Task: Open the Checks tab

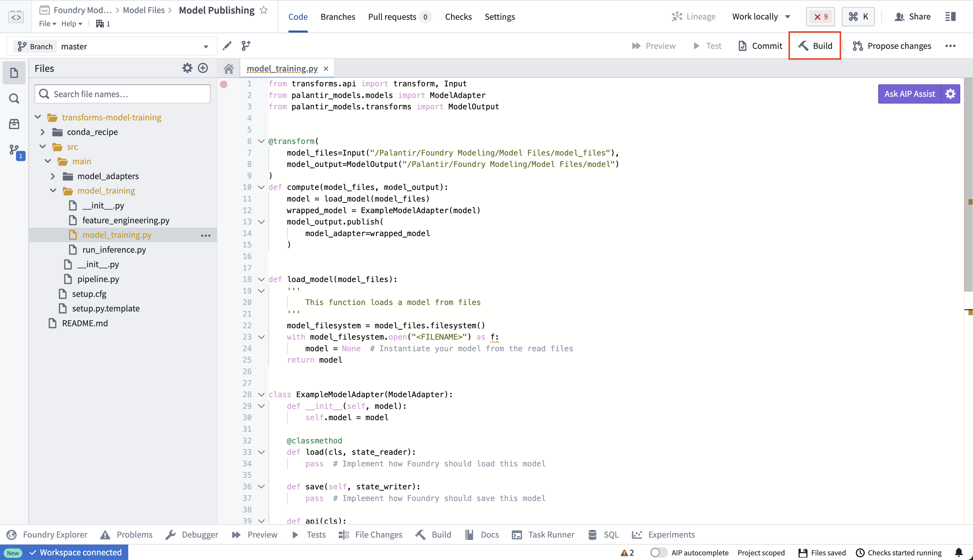Action: [x=458, y=17]
